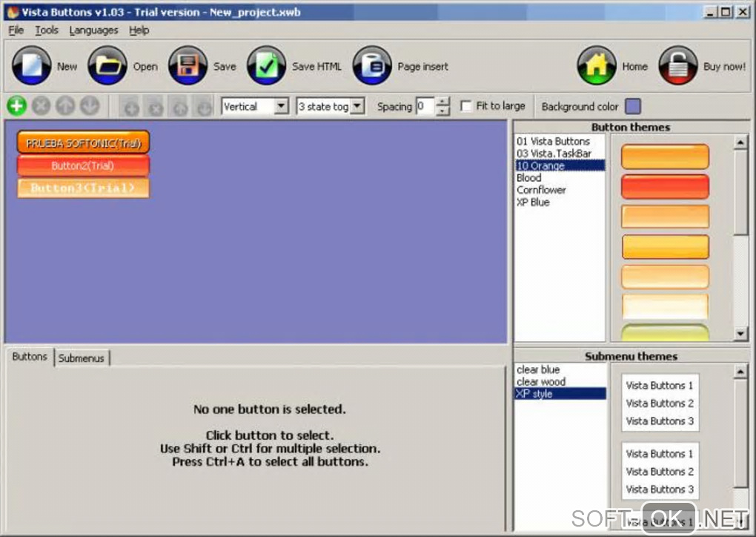
Task: Click the Background color swatch
Action: (633, 106)
